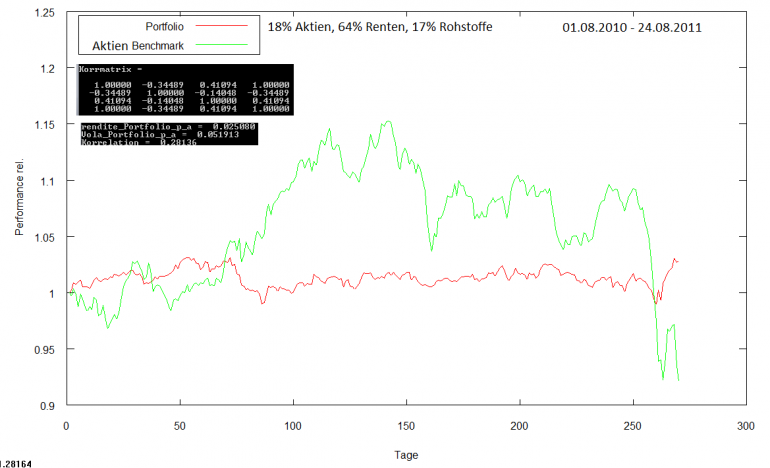Click the date range 01.08.2010 - 24.08.2011
Viewport: 770px width, 468px height.
632,28
